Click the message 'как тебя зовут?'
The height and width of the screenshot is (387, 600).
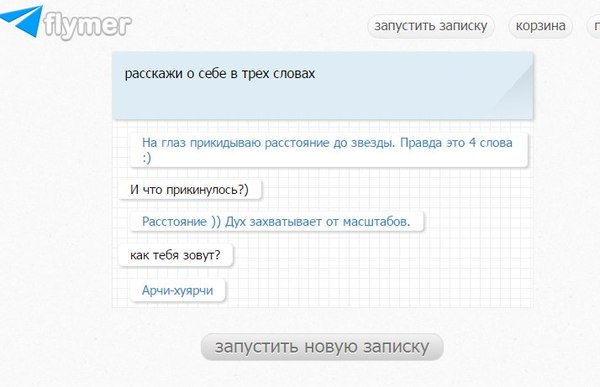(x=176, y=255)
